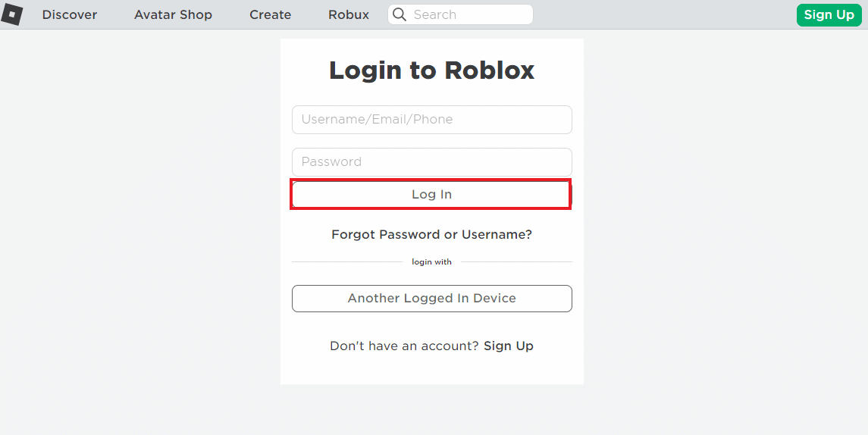Viewport: 868px width, 435px height.
Task: Open the Create menu item
Action: click(270, 14)
